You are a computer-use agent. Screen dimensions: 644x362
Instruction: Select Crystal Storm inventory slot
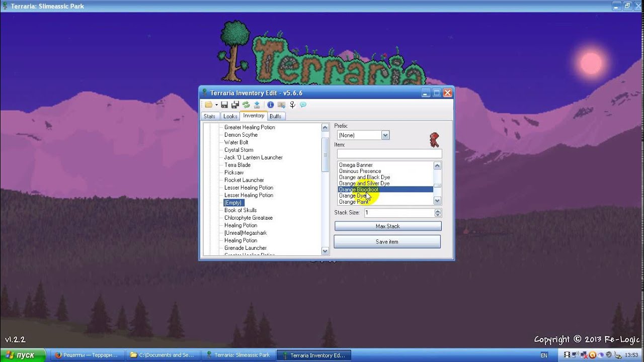pos(239,150)
